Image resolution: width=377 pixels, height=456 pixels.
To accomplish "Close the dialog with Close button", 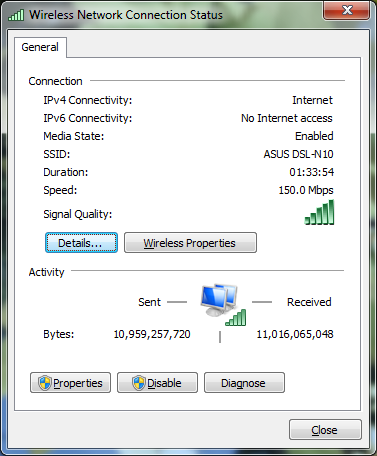I will pyautogui.click(x=325, y=430).
